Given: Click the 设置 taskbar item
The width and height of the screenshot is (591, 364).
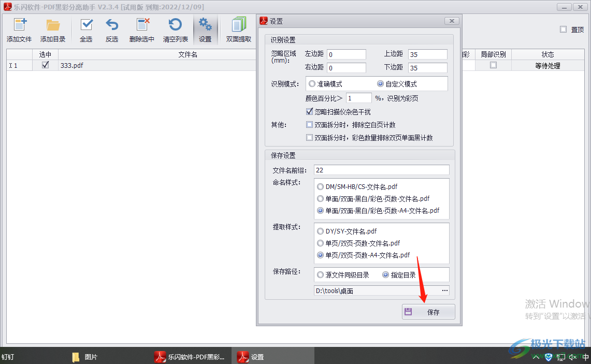Looking at the screenshot, I should point(251,356).
